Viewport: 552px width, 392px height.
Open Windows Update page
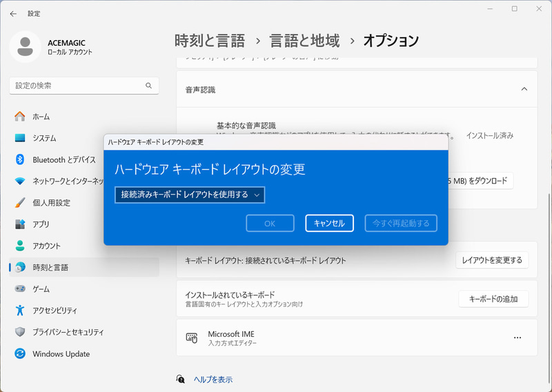click(84, 353)
